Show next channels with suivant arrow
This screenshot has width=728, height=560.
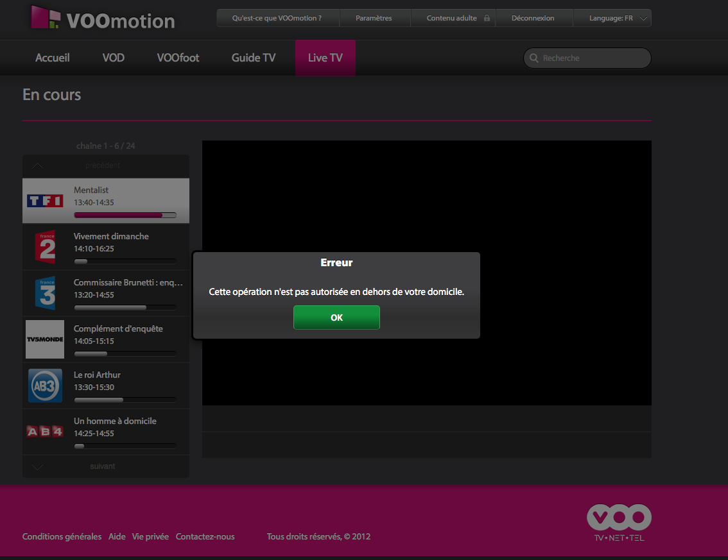(39, 467)
